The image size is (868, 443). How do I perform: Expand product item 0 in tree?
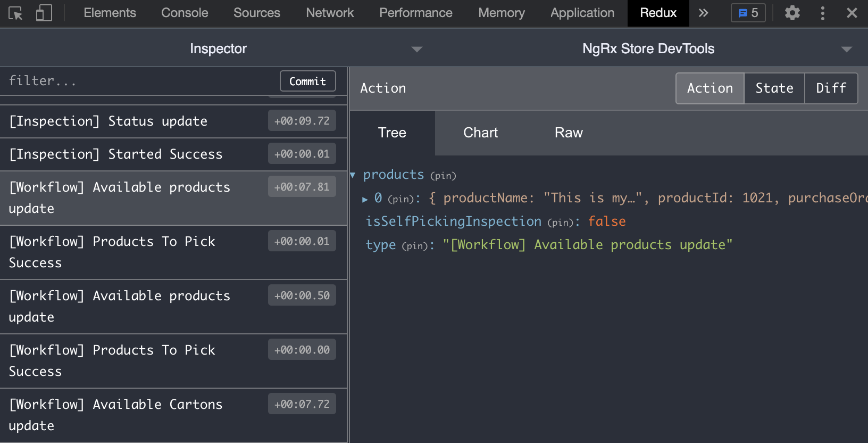tap(365, 199)
